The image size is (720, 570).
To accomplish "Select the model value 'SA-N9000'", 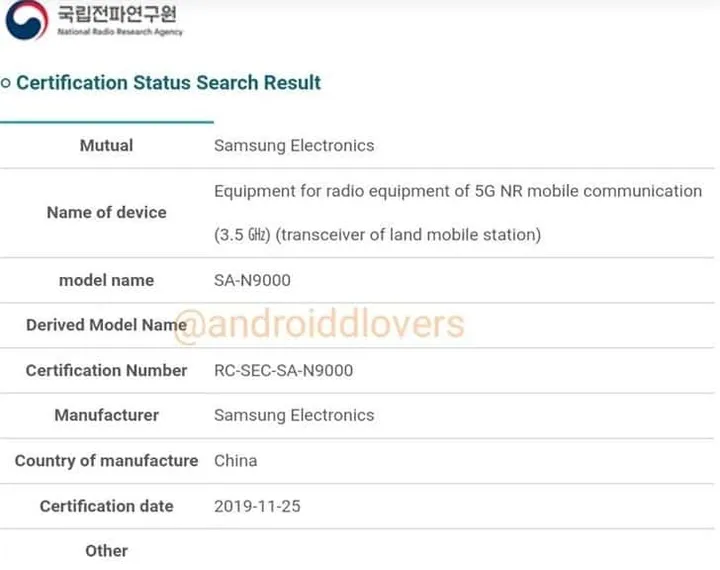I will pos(252,280).
